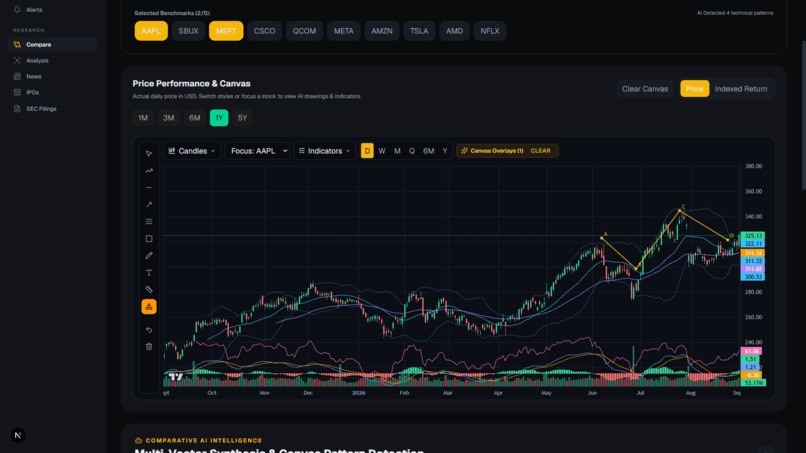Click the page vertical scrollbar

tap(803, 116)
